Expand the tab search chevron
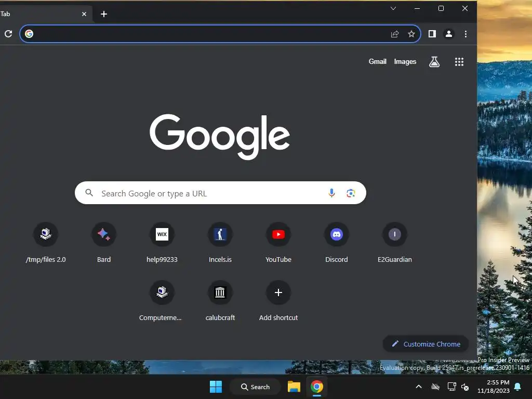The width and height of the screenshot is (532, 399). pyautogui.click(x=393, y=8)
